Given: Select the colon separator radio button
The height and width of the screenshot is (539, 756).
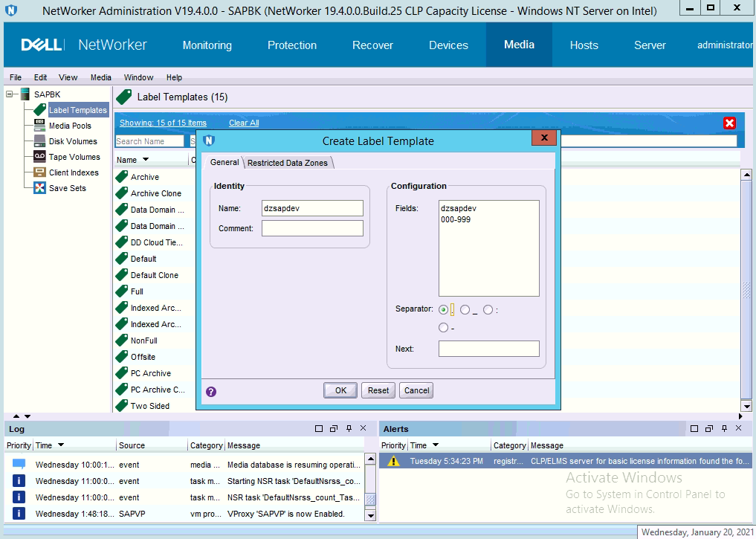Looking at the screenshot, I should [488, 310].
